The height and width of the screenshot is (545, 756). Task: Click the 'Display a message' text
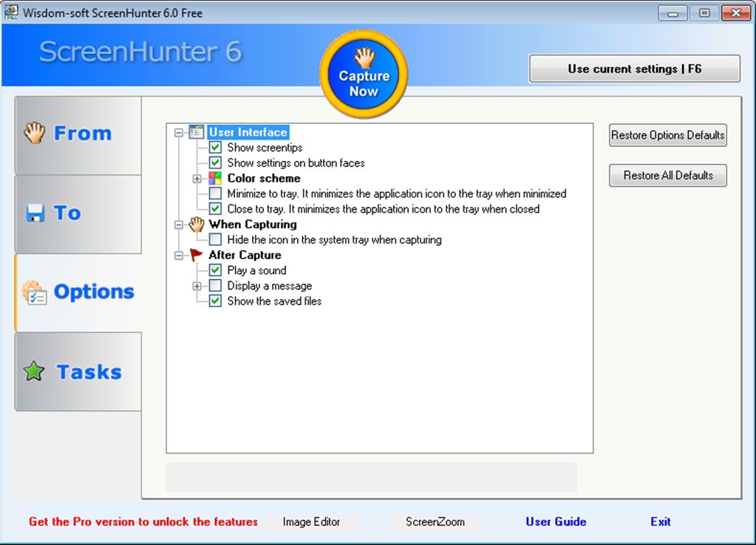(x=270, y=286)
